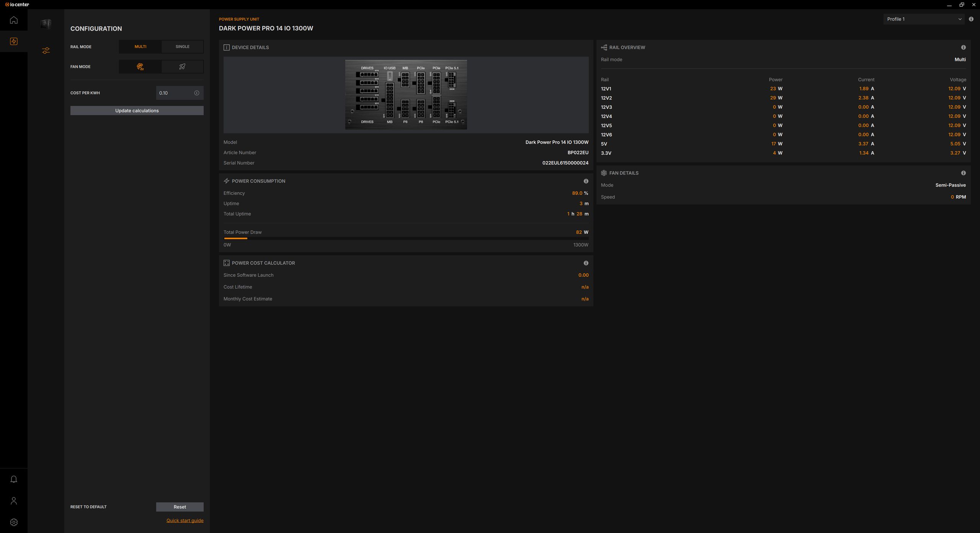Show info for Cost per kWh

pyautogui.click(x=197, y=93)
